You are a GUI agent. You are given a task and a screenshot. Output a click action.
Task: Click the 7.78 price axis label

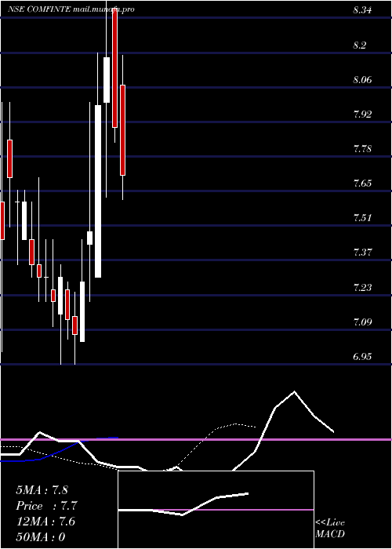(x=362, y=149)
